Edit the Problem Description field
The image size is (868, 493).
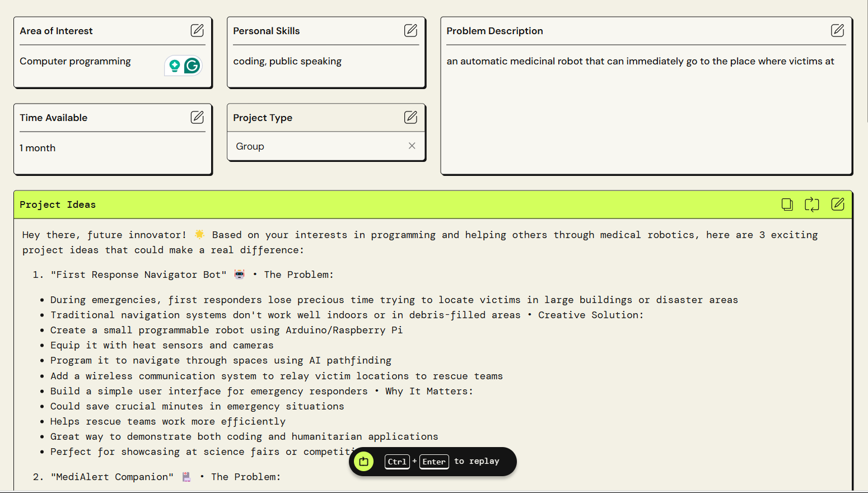(x=838, y=30)
